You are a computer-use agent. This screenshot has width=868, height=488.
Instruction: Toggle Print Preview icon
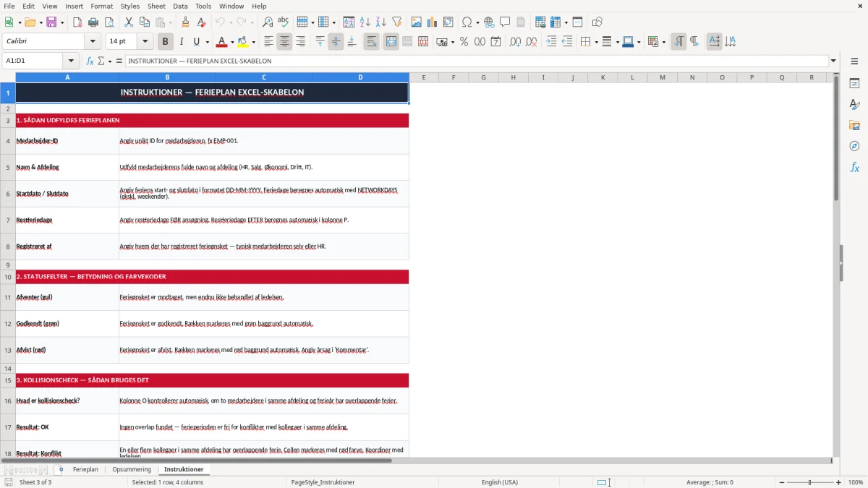point(109,22)
